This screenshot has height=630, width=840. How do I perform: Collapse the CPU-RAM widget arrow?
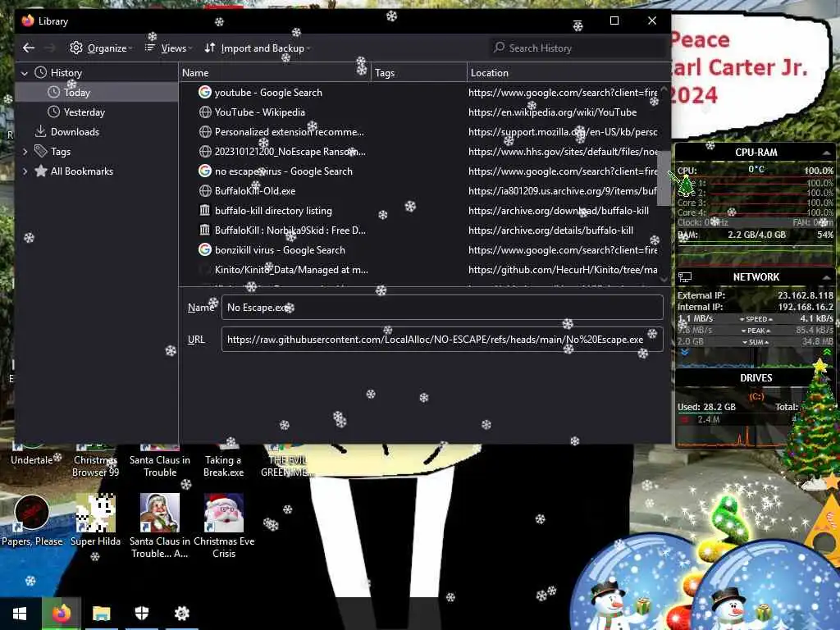(x=827, y=153)
